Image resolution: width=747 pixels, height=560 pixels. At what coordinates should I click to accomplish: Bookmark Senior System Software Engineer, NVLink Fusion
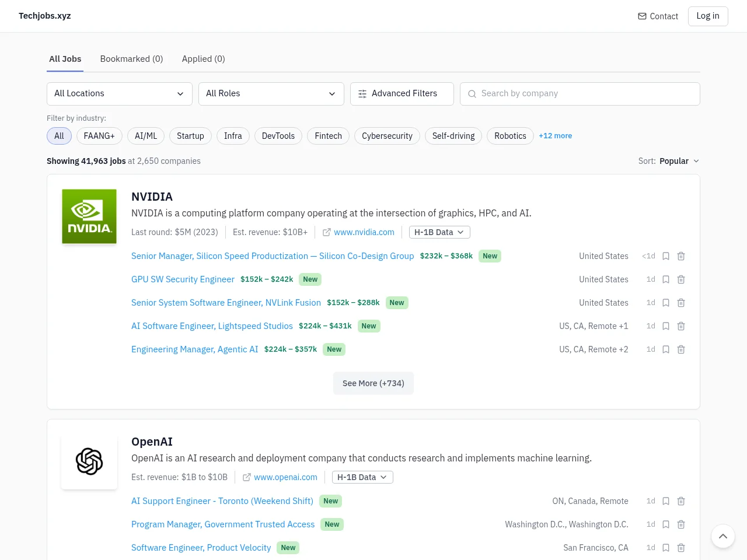[666, 303]
